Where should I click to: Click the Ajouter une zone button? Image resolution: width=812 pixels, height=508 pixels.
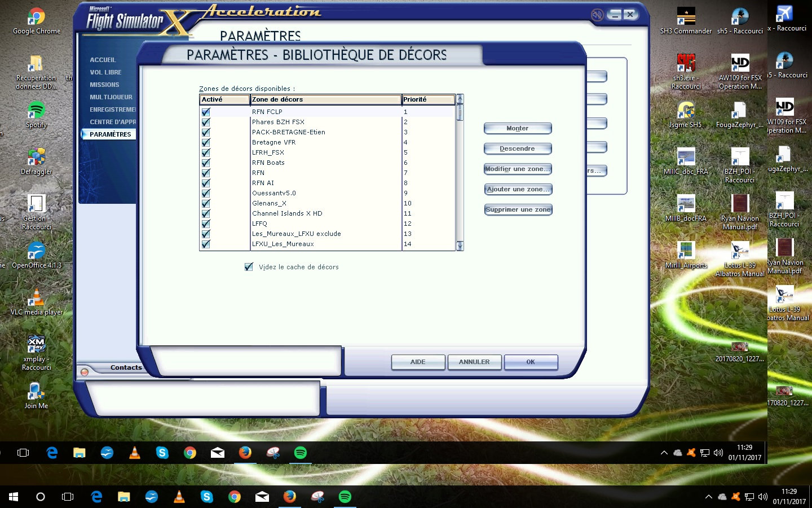click(x=518, y=189)
